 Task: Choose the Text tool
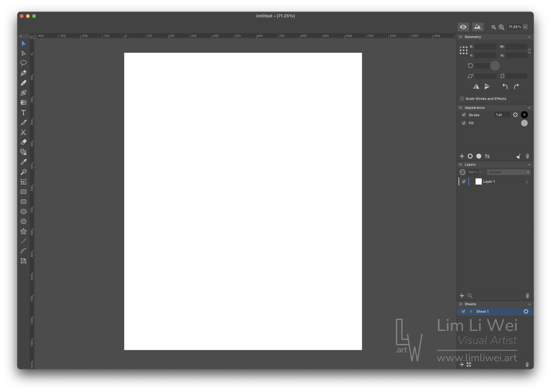(23, 112)
